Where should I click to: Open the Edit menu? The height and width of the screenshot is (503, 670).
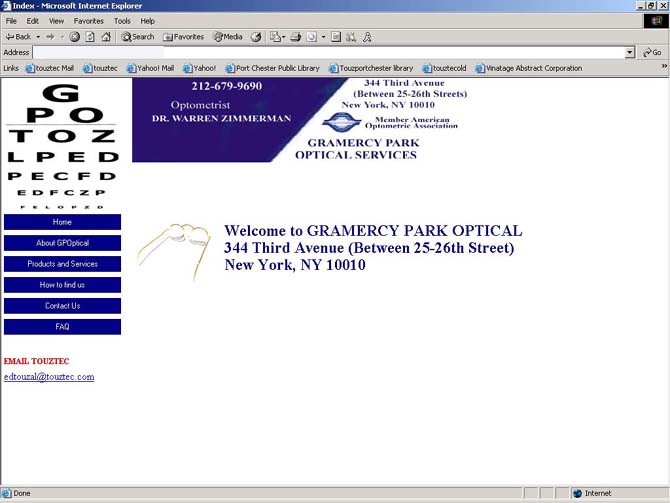[32, 21]
